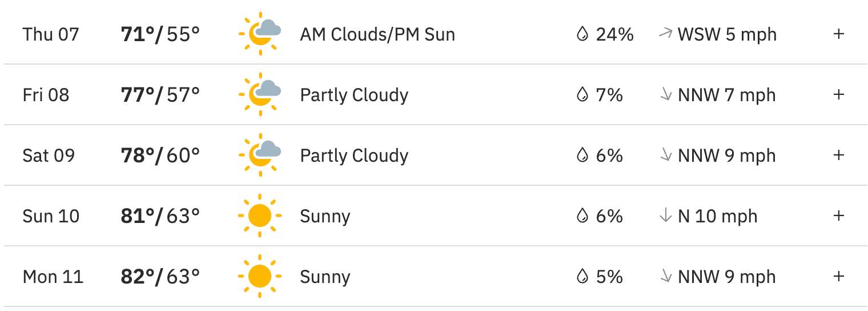The width and height of the screenshot is (868, 311).
Task: Click the wind arrow beside N 10 mph
Action: [x=665, y=216]
